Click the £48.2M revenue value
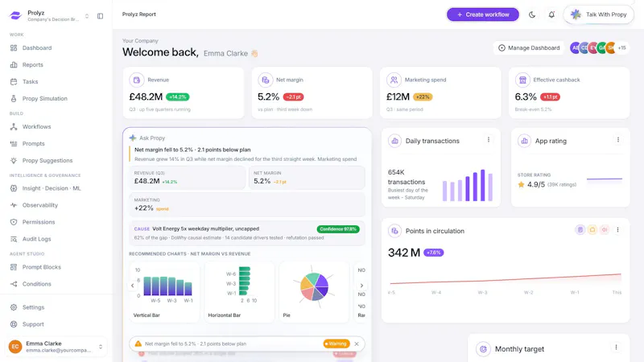The width and height of the screenshot is (644, 362). point(146,97)
